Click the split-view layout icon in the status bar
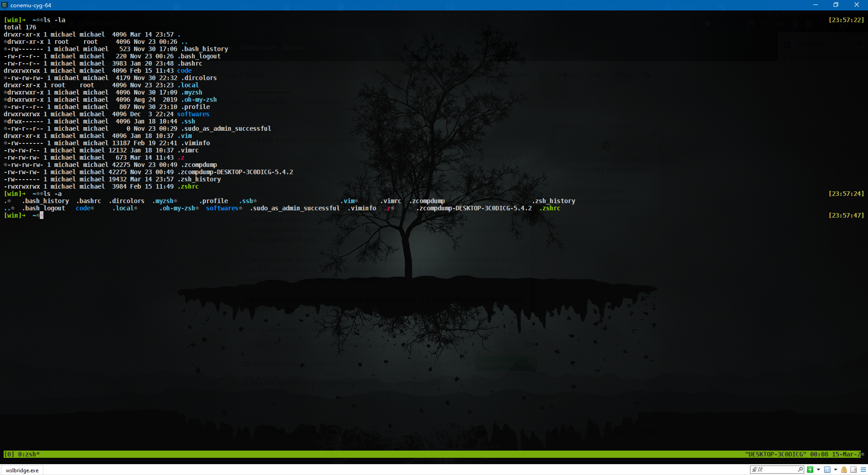Screen dimensions: 868x475 point(854,470)
